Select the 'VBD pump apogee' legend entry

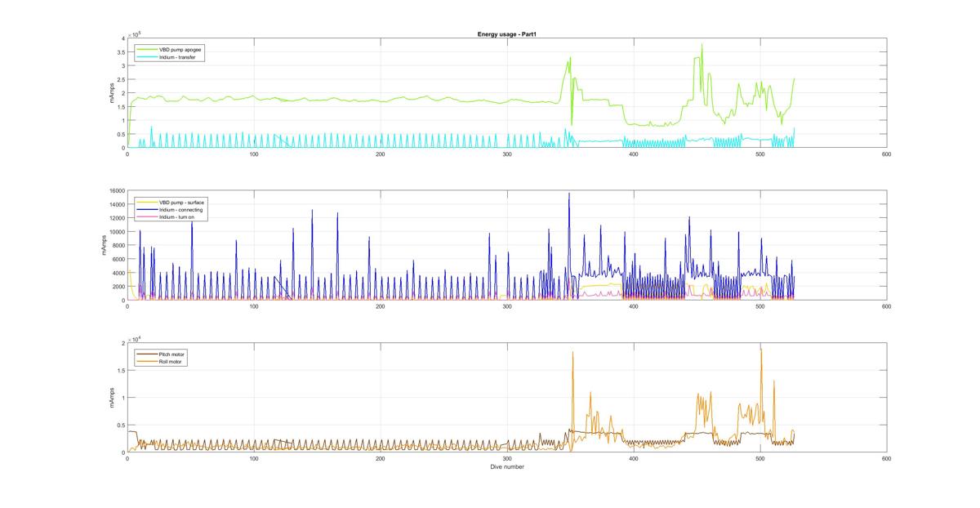181,50
